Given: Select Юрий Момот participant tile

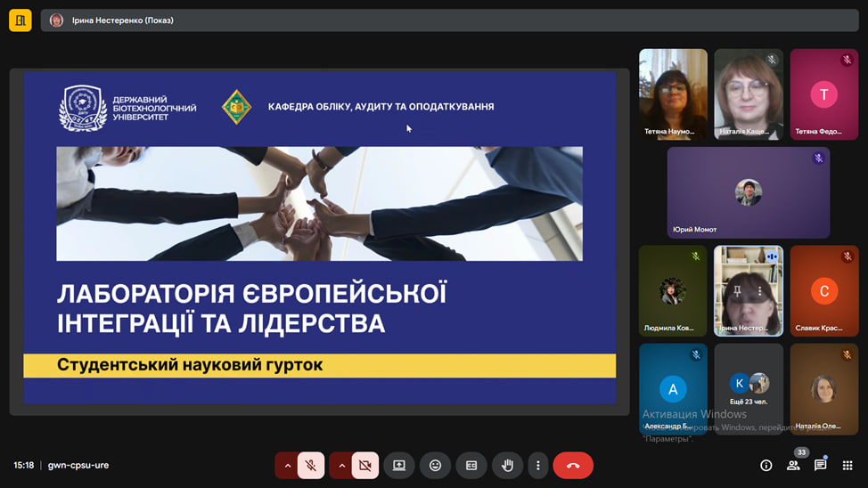Looking at the screenshot, I should click(x=748, y=192).
